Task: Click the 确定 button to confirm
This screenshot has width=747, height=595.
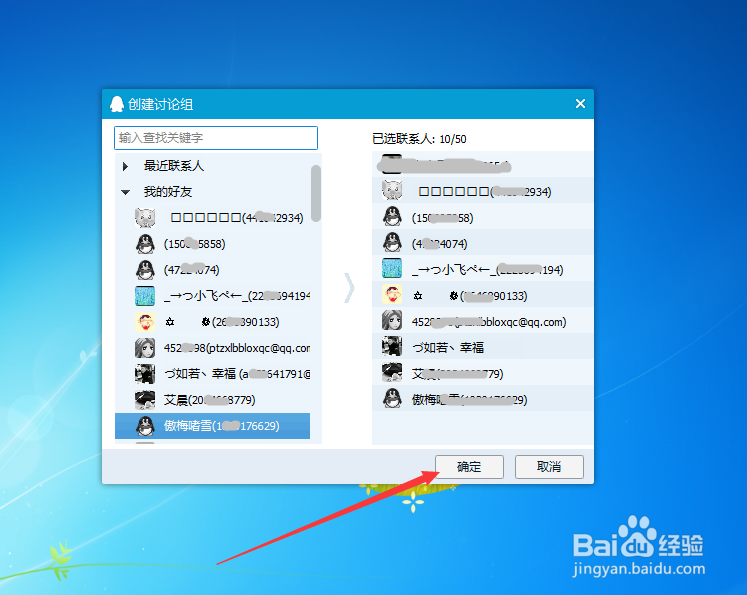Action: pyautogui.click(x=469, y=467)
